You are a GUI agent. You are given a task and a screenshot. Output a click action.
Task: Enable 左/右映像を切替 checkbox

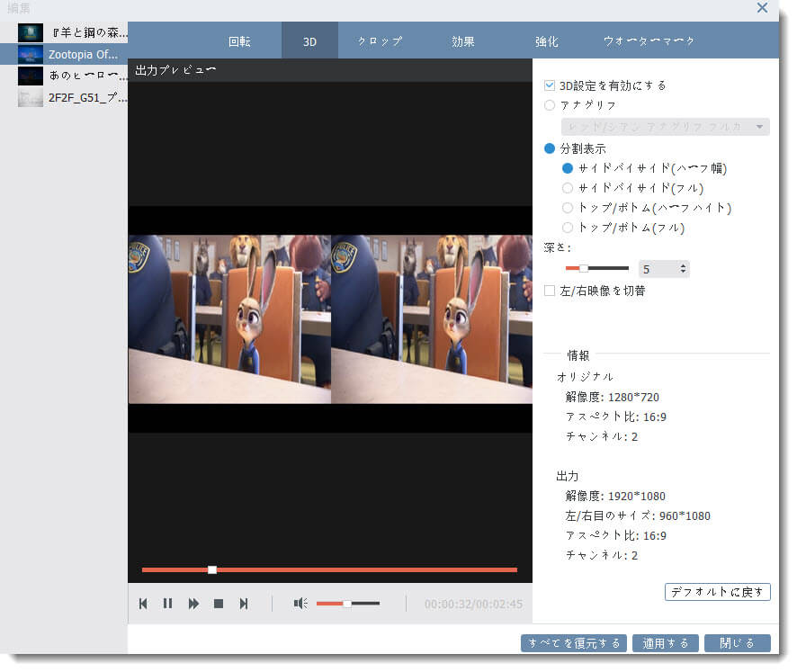point(550,291)
